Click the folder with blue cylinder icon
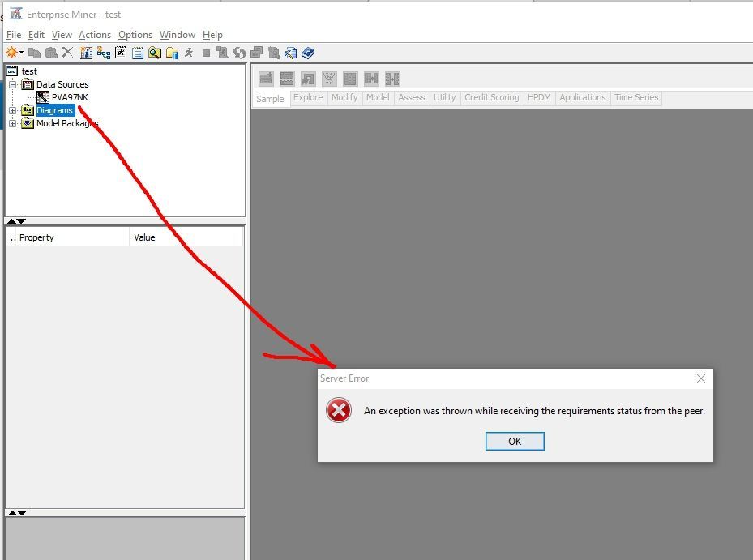753x560 pixels. point(172,53)
